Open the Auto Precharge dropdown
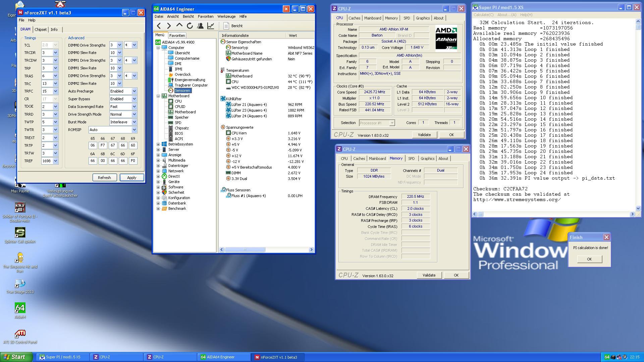Screen dimensions: 644x362 pos(134,91)
